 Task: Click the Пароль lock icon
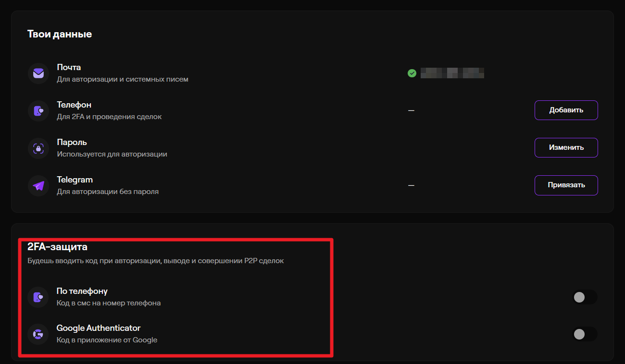[38, 148]
